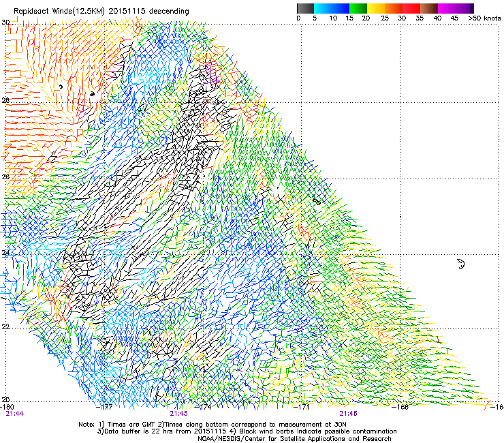Click the longitude label '-171'
Image resolution: width=504 pixels, height=443 pixels.
302,407
